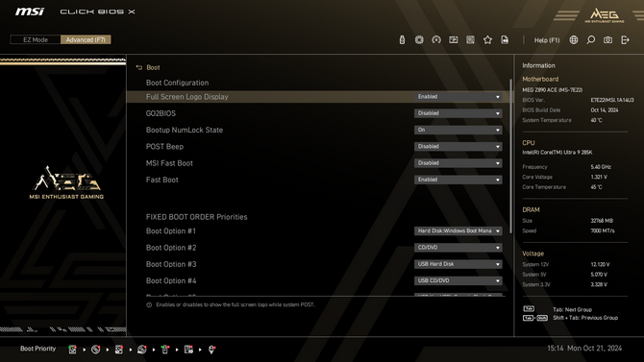
Task: Switch to EZ Mode
Action: click(x=36, y=39)
